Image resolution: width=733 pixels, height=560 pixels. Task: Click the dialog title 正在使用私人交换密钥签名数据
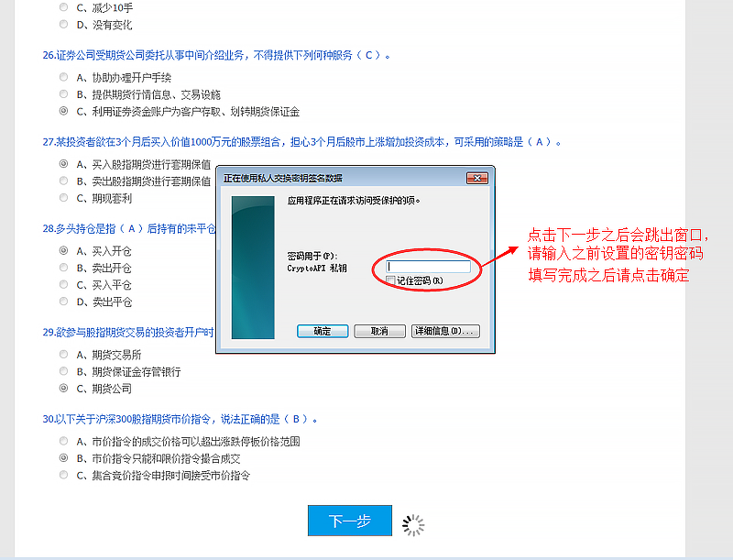(x=283, y=178)
